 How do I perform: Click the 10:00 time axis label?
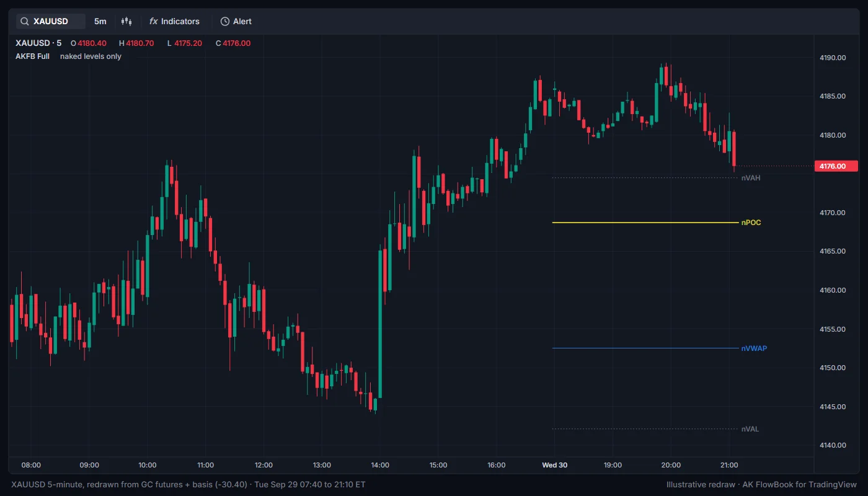[x=148, y=465]
